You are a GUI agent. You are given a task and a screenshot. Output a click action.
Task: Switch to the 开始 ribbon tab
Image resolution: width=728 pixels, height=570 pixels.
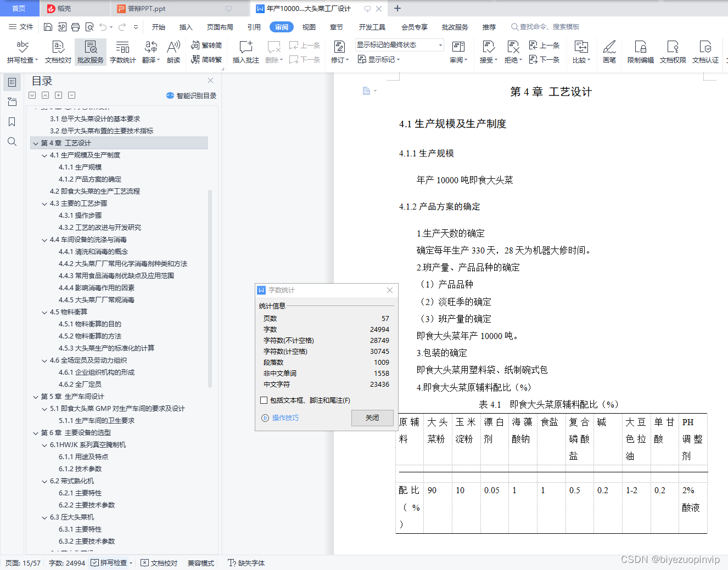click(x=159, y=27)
